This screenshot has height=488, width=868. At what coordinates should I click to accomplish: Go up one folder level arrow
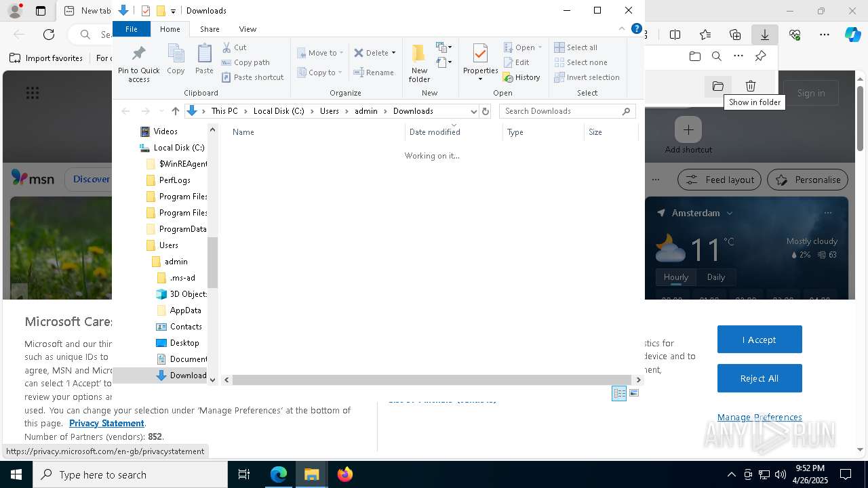(175, 111)
